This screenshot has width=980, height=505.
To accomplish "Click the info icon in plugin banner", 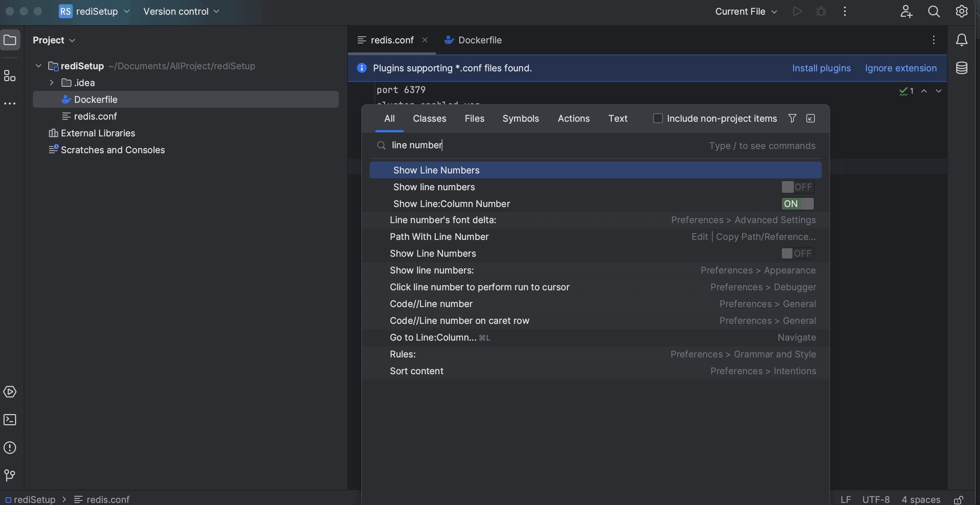I will [x=362, y=68].
